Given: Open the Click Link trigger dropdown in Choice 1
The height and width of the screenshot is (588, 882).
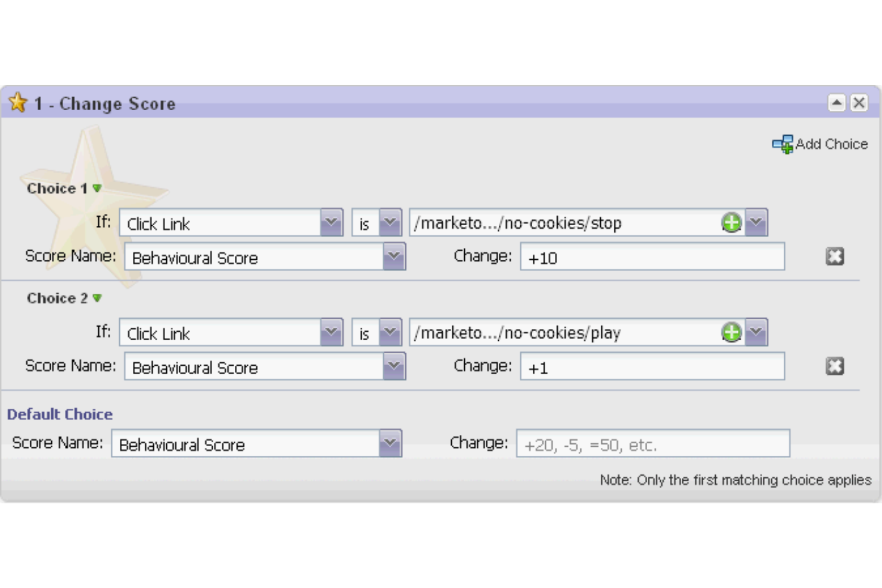Looking at the screenshot, I should [332, 222].
